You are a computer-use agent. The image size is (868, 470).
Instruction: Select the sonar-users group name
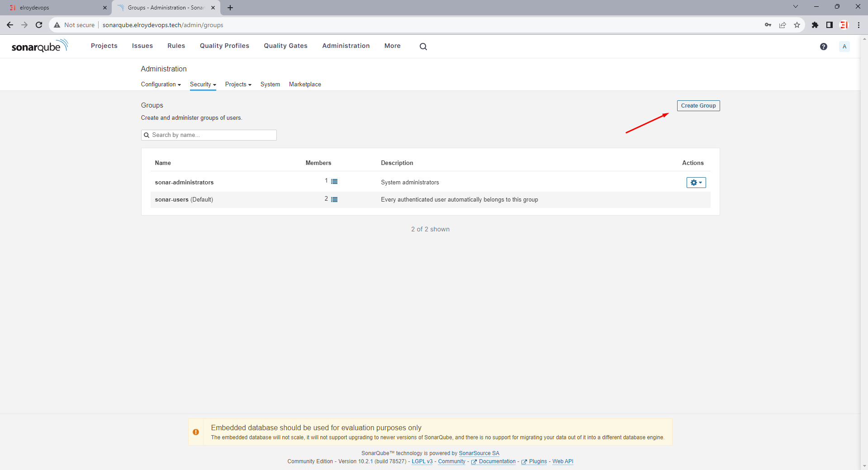171,200
